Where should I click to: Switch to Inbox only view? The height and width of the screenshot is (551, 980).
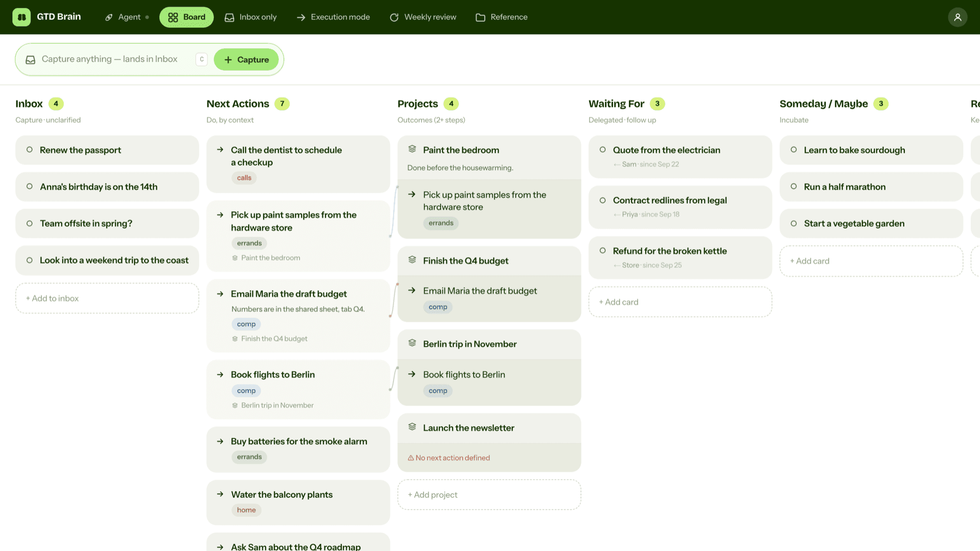tap(250, 17)
